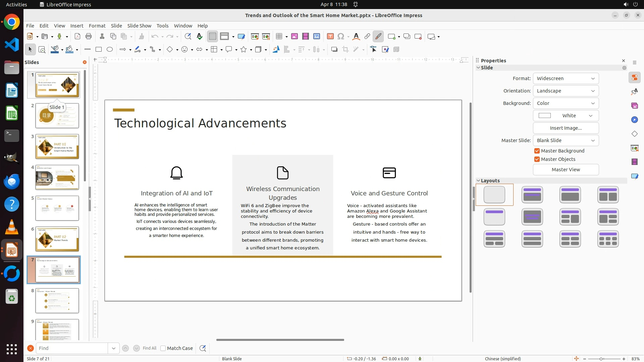Toggle the Shadow icon in drawing toolbar
Screen dimensions: 644x362
tap(334, 50)
